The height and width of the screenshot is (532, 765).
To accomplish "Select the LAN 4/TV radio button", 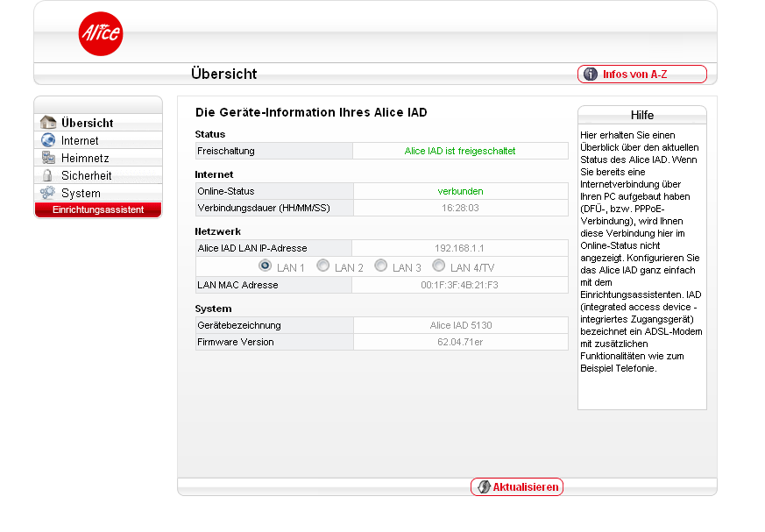I will [439, 266].
